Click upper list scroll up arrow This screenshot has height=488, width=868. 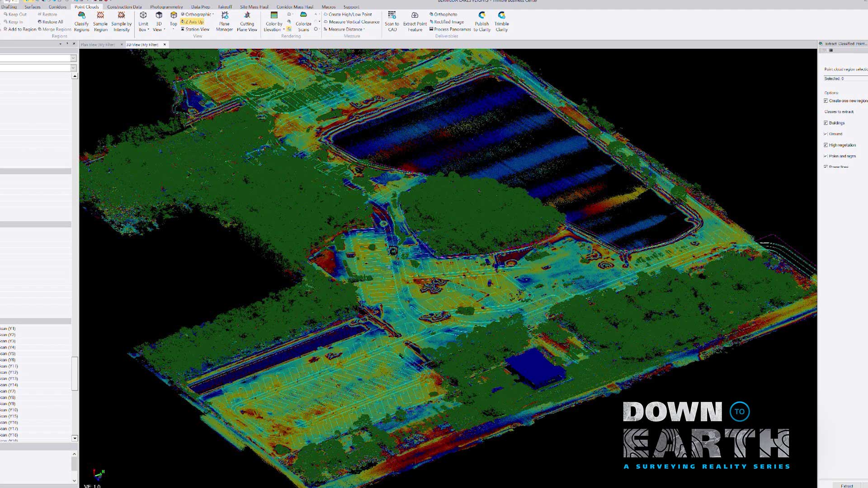tap(75, 76)
